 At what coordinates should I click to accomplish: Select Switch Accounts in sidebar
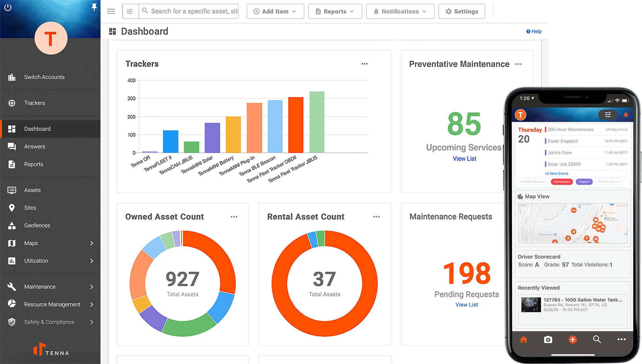pos(50,77)
